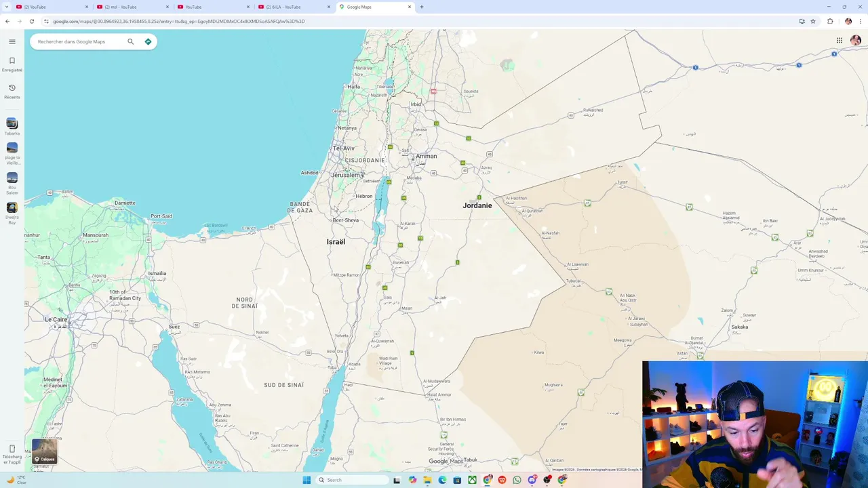Image resolution: width=868 pixels, height=488 pixels.
Task: Click the Windows taskbar Search box
Action: 352,480
